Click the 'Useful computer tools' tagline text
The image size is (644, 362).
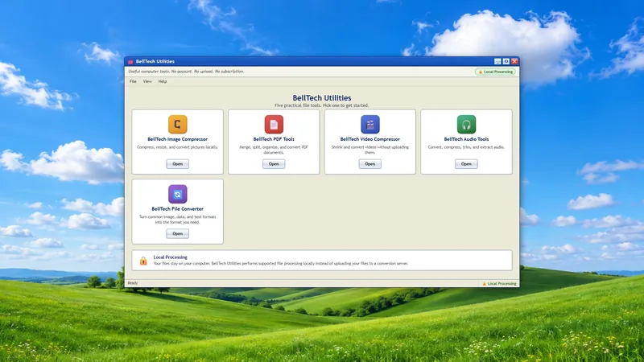(x=186, y=72)
